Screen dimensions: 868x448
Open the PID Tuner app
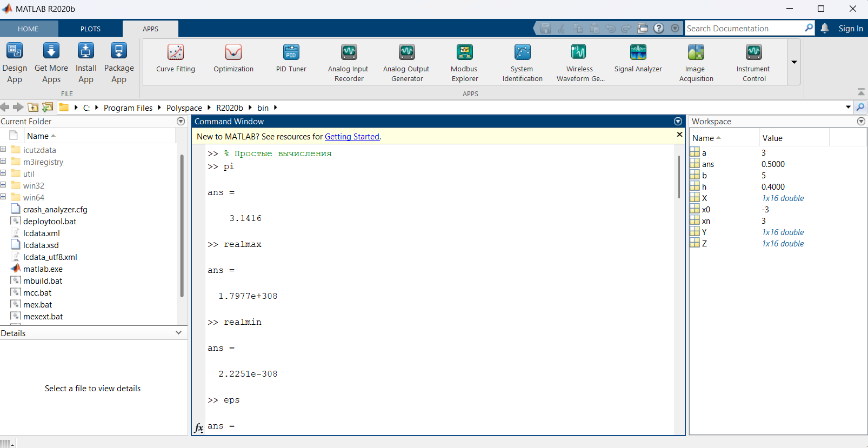[291, 58]
